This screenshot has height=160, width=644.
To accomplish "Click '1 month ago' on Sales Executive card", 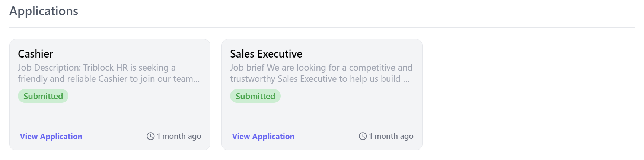I will click(x=391, y=136).
